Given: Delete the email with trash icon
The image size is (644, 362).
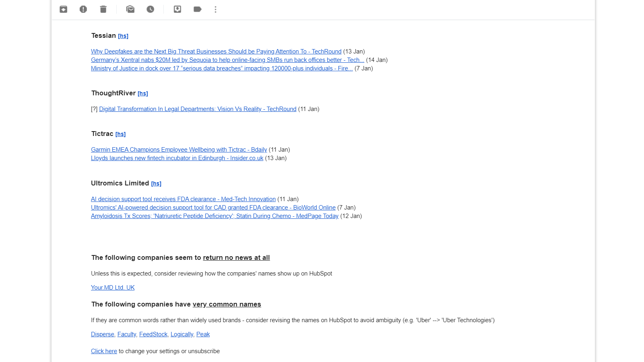Looking at the screenshot, I should click(x=103, y=9).
